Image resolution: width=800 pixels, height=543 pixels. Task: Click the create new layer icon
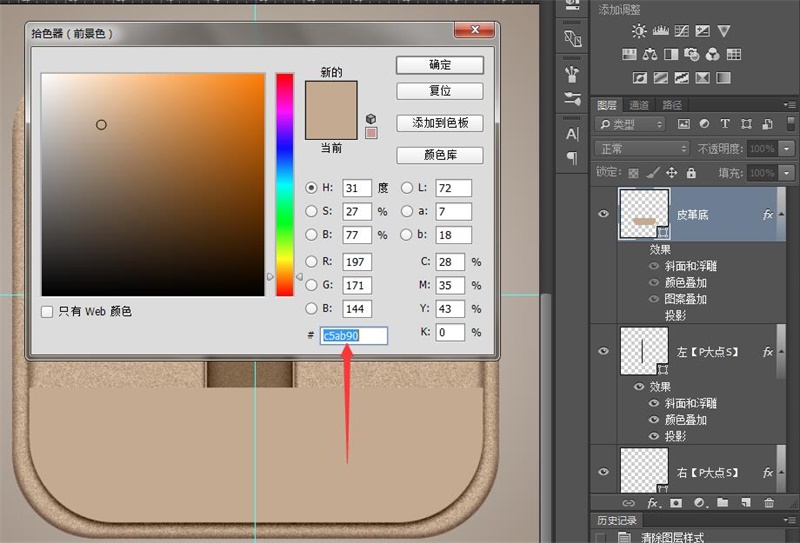pyautogui.click(x=746, y=503)
